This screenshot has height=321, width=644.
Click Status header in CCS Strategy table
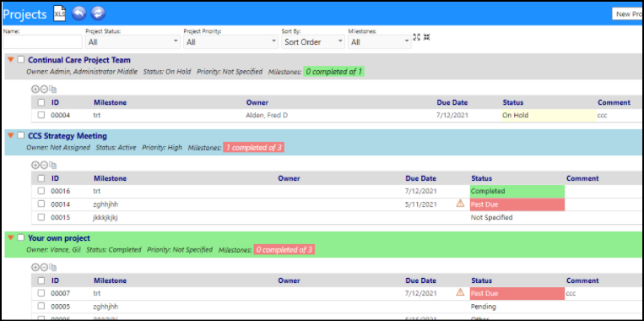click(x=481, y=178)
